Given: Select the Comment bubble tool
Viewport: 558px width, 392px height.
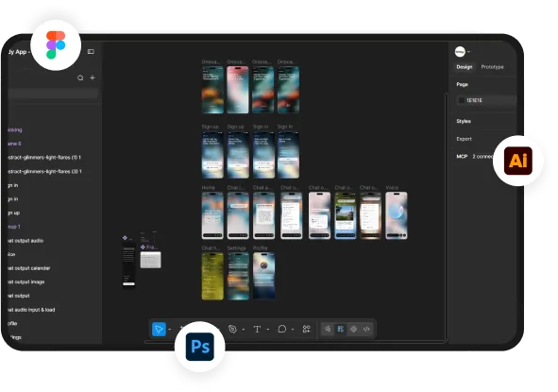Looking at the screenshot, I should point(282,329).
